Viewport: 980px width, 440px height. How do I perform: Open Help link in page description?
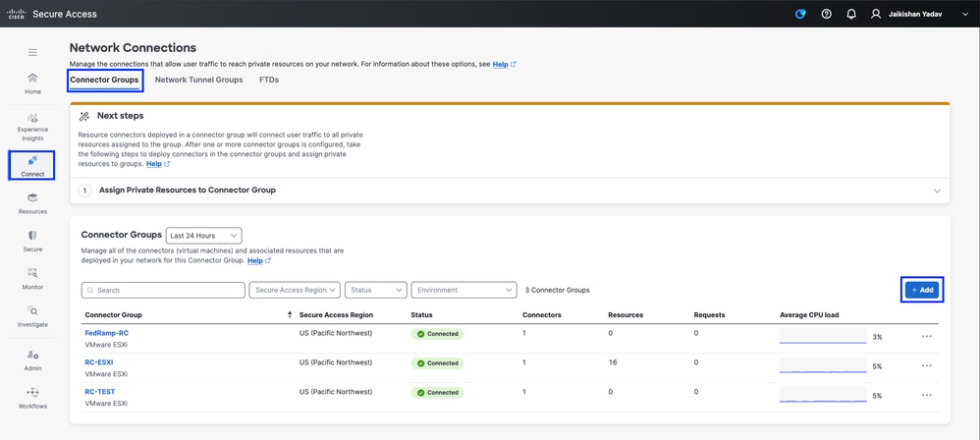(504, 65)
